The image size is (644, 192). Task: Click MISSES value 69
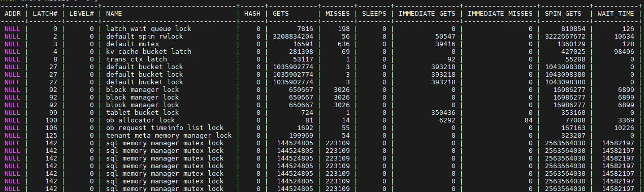[346, 52]
